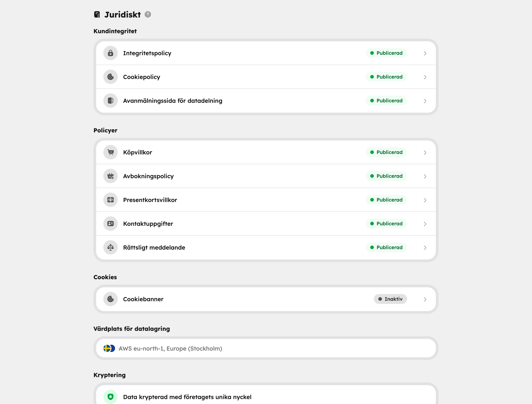532x404 pixels.
Task: Click the basket icon for Avbokningspolicy
Action: pos(111,176)
